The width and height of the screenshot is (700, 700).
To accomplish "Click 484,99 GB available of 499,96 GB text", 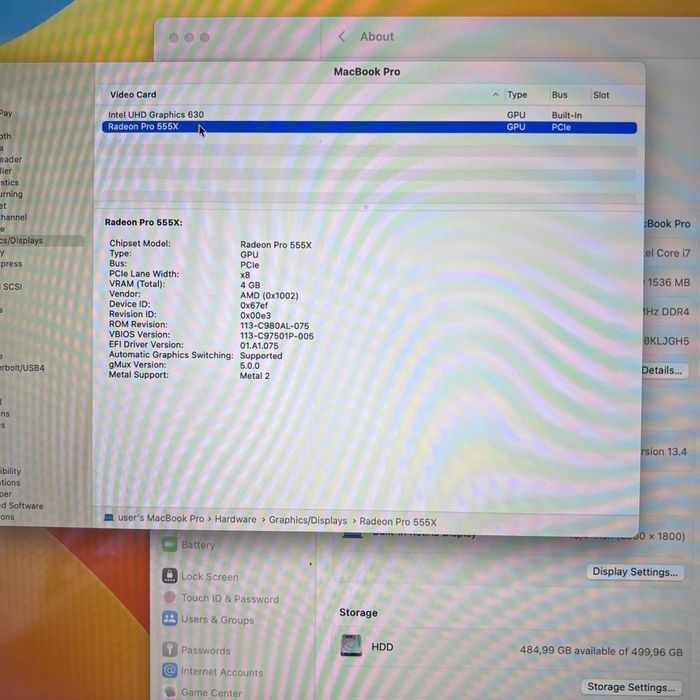I will (x=601, y=651).
